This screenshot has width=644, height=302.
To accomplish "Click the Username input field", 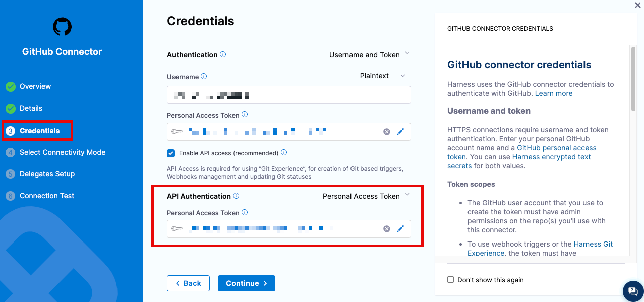I will (288, 95).
